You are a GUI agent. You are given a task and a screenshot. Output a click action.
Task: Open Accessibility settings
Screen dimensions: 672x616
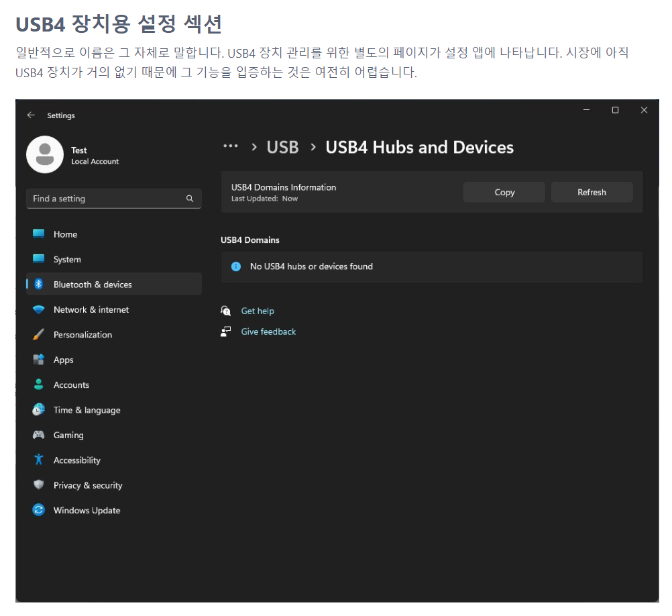(x=114, y=460)
